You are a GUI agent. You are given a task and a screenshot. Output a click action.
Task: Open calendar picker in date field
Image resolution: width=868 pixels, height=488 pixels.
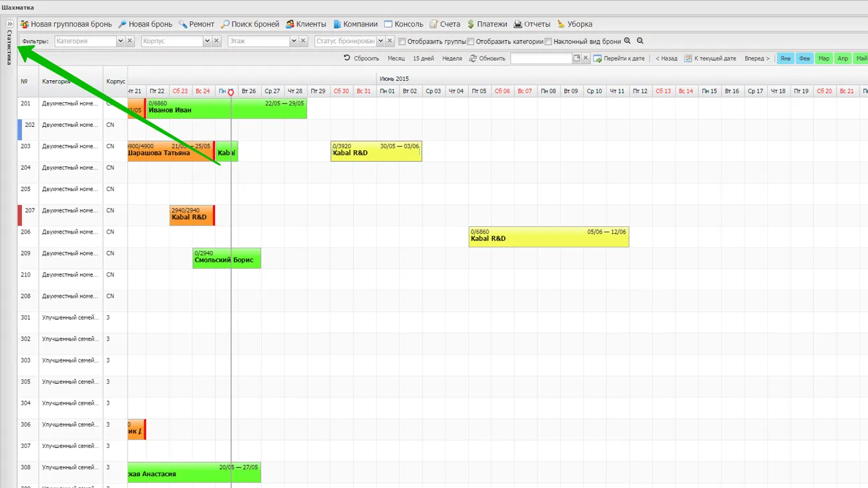coord(577,59)
